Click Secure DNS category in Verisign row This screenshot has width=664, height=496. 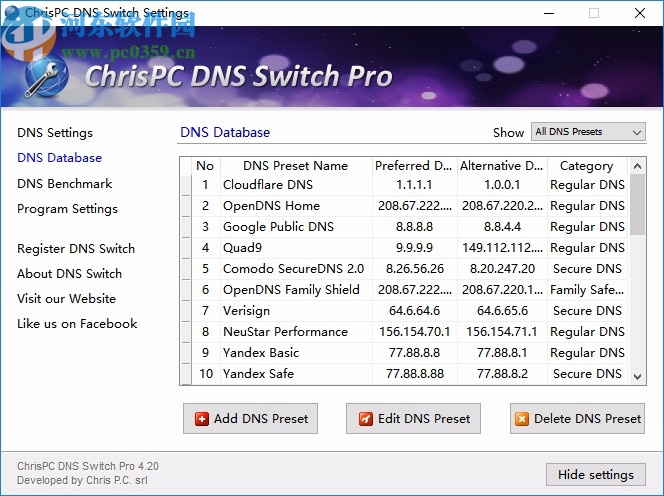[587, 311]
